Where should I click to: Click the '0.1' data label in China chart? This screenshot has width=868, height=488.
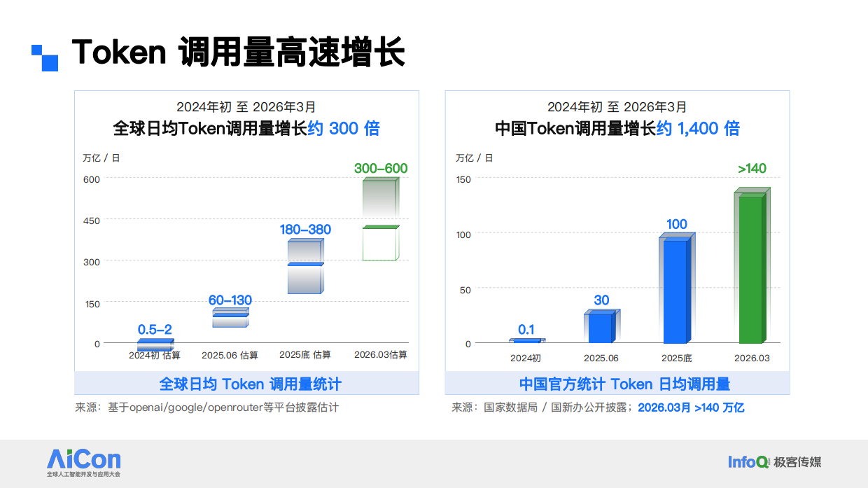[x=526, y=329]
